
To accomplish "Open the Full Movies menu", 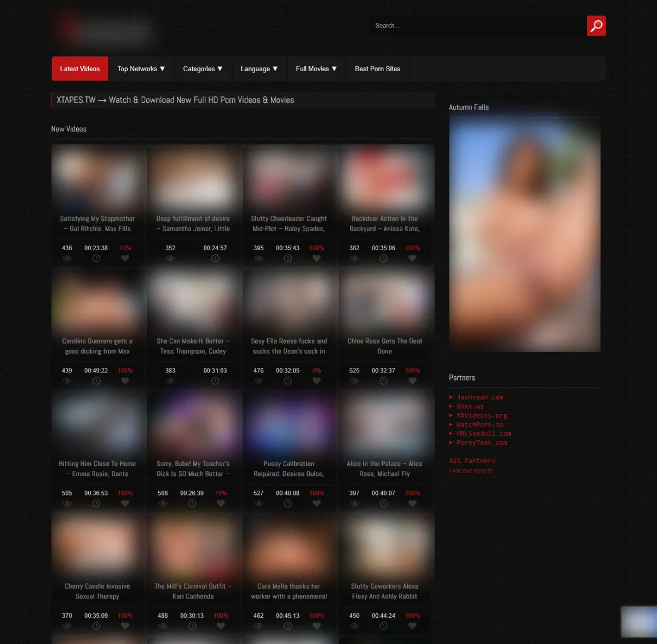I will tap(316, 69).
